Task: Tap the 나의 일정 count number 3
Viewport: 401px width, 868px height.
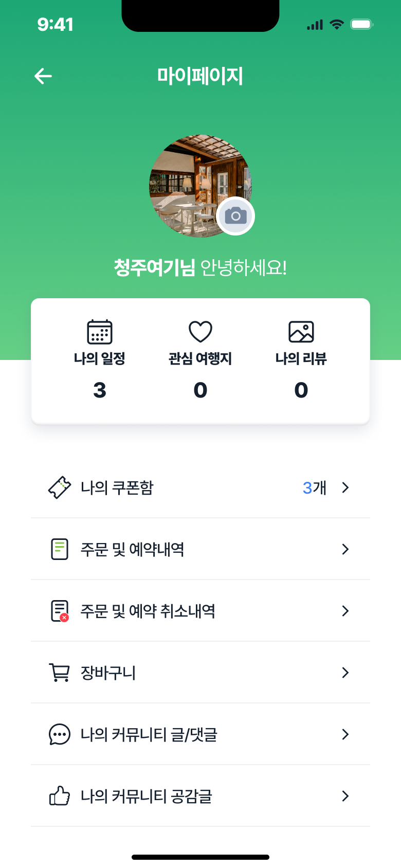Action: coord(100,390)
